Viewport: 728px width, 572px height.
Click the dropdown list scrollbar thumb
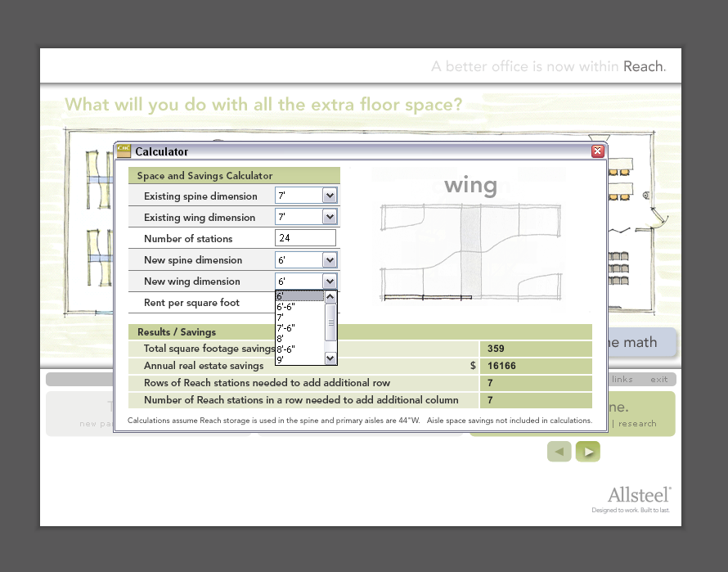pos(330,322)
